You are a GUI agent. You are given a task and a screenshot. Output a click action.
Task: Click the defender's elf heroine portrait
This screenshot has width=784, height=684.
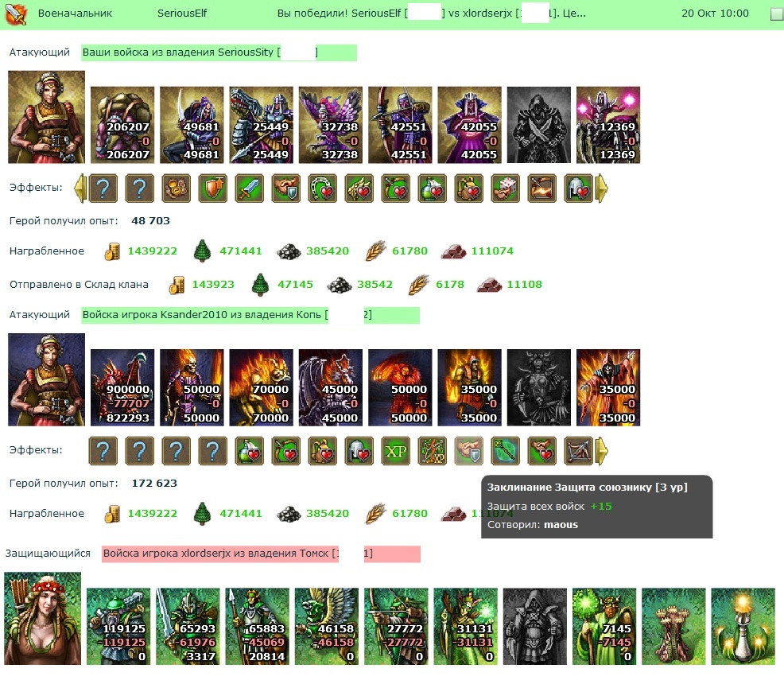[x=42, y=619]
